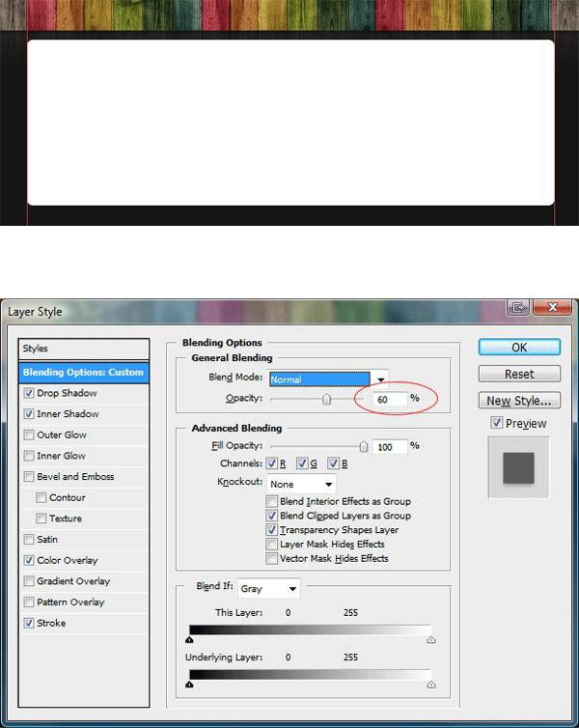This screenshot has width=579, height=728.
Task: Toggle Transparency Shapes Layer checkbox
Action: click(x=272, y=530)
